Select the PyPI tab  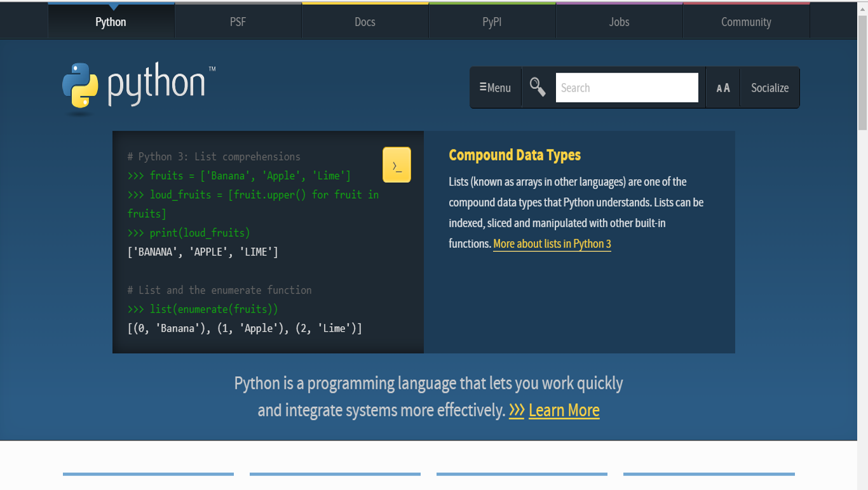point(491,21)
